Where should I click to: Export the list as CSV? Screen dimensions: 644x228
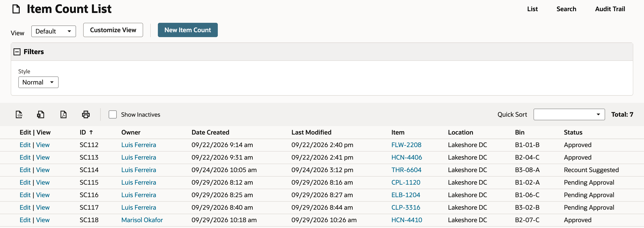(19, 114)
